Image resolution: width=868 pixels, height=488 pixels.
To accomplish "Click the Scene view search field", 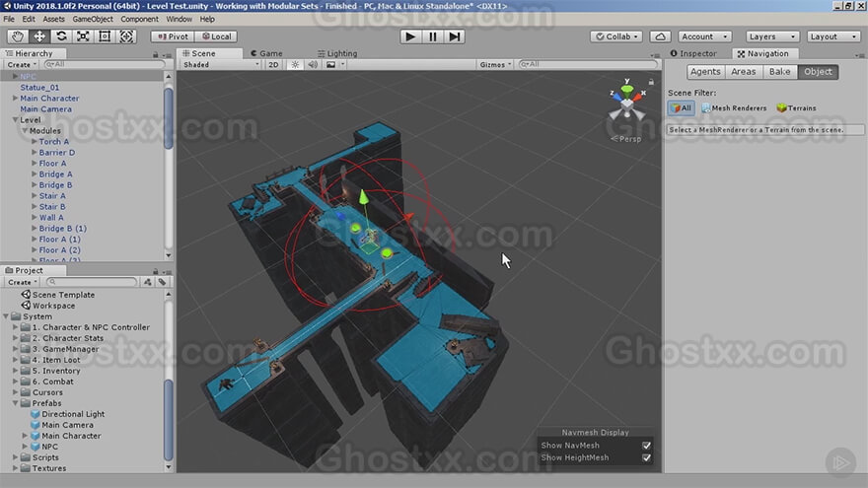I will click(x=588, y=65).
